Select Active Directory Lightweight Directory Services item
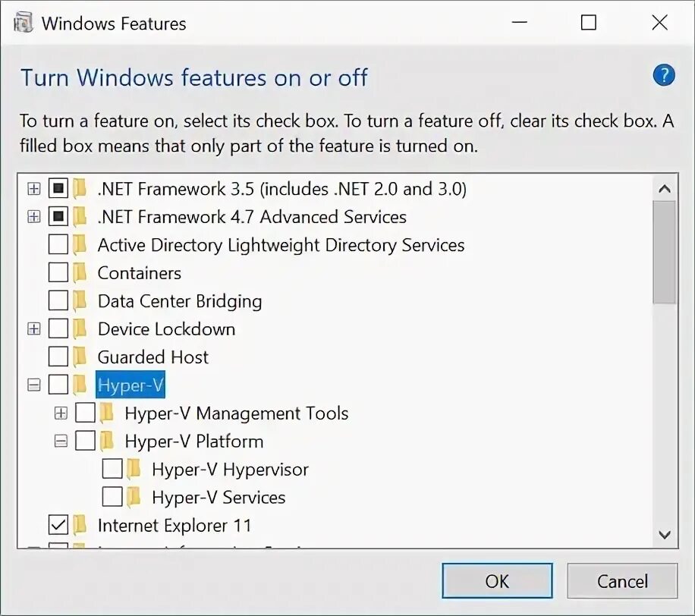The image size is (695, 616). (281, 245)
